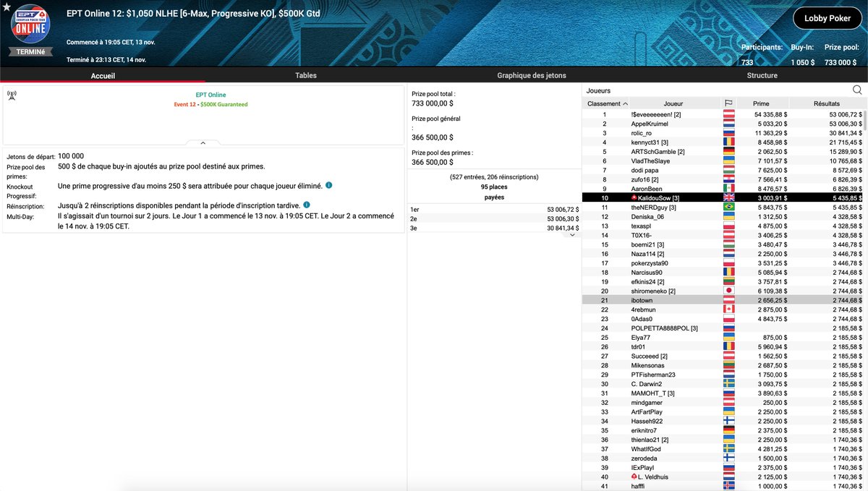Click the red spade icon beside L. Veldhuis
868x491 pixels.
635,477
